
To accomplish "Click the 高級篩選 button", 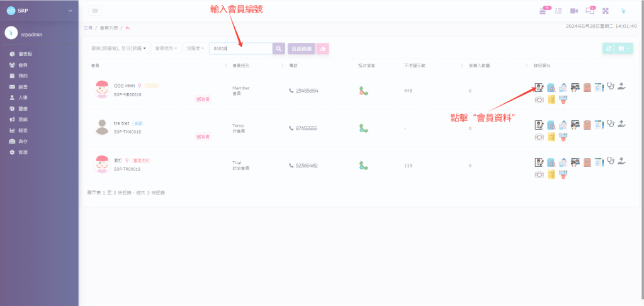I will pos(302,48).
